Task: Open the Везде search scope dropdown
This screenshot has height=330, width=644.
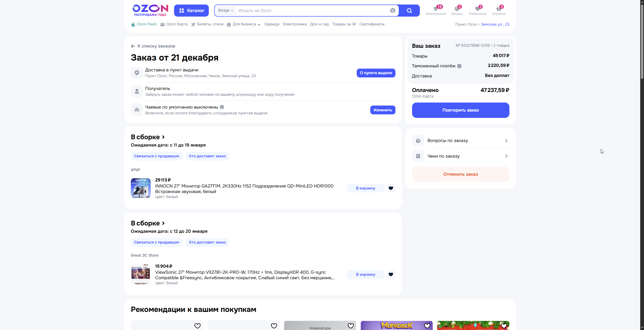Action: (226, 11)
